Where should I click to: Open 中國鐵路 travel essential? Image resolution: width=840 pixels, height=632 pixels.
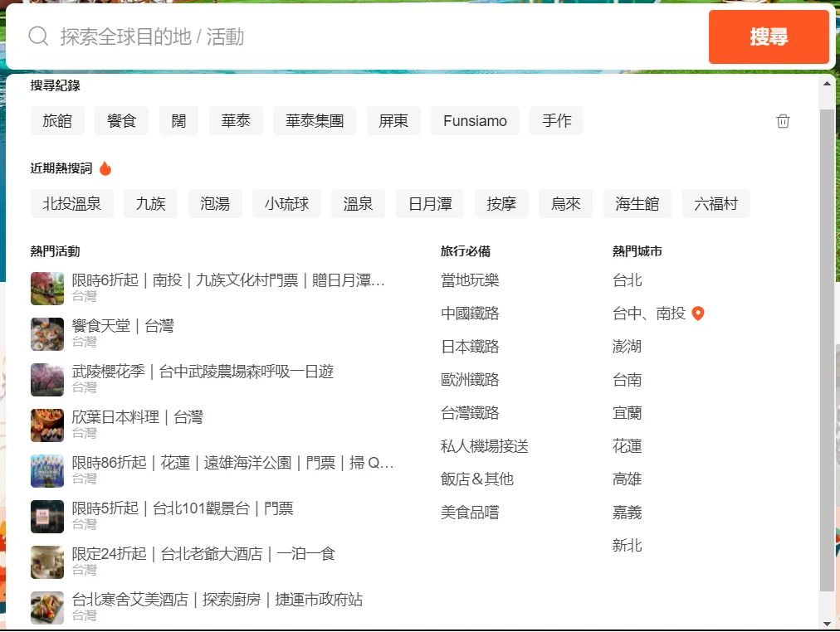pos(470,314)
